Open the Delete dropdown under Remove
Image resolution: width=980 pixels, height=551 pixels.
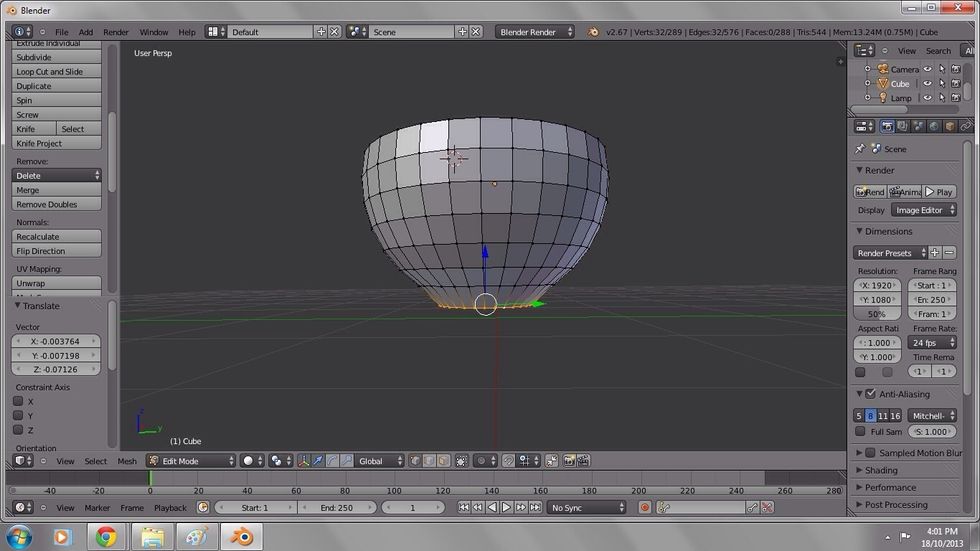(56, 176)
